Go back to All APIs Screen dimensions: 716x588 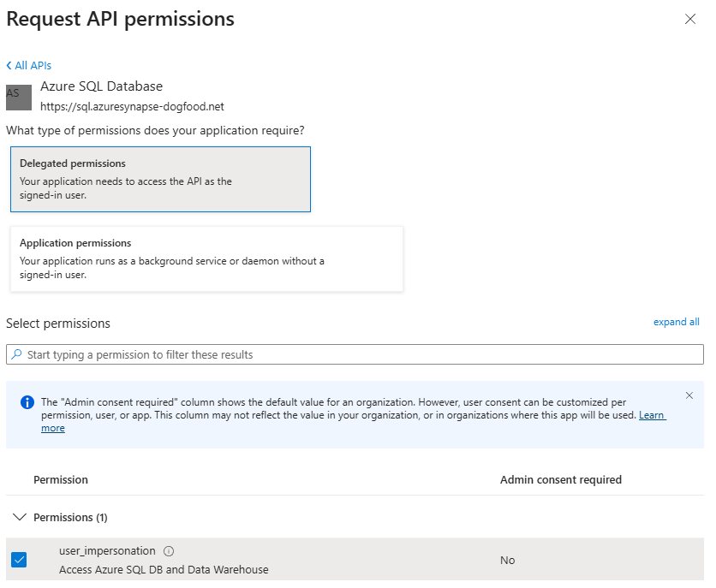coord(29,66)
